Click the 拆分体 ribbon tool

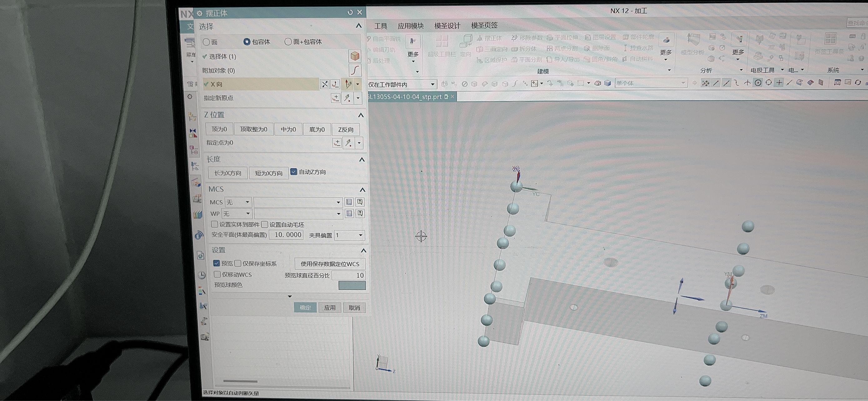pos(524,49)
